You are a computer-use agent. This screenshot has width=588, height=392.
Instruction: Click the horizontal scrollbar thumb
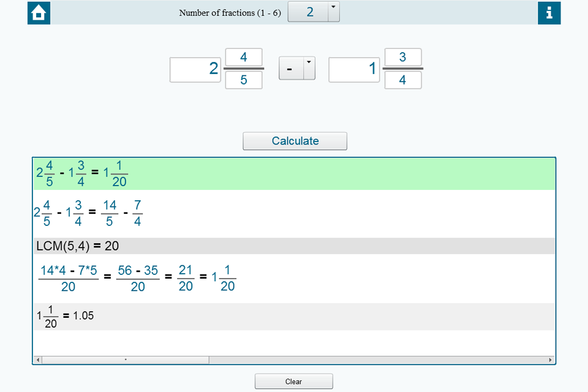coord(126,360)
